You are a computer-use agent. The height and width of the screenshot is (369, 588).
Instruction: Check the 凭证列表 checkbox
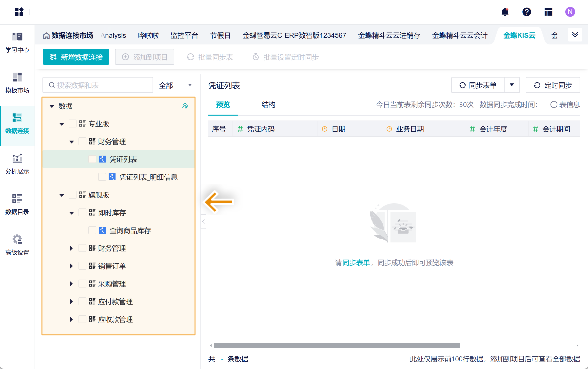pyautogui.click(x=92, y=159)
